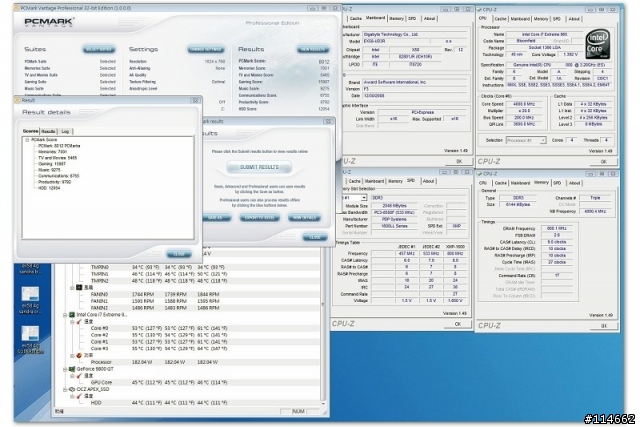Open Cache tab in CPU-Z CPU window
Screen dimensions: 640x427
click(x=500, y=19)
